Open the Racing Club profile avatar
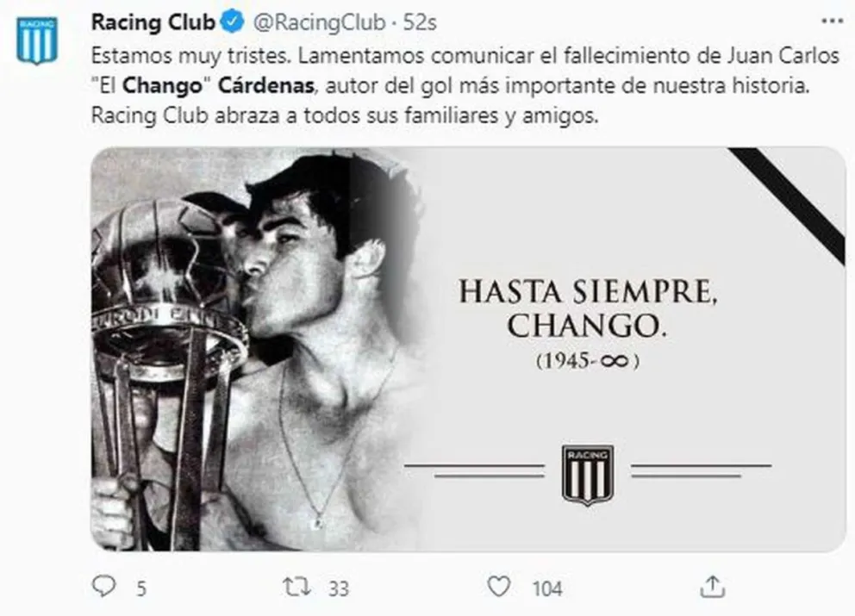The height and width of the screenshot is (616, 855). pos(36,40)
